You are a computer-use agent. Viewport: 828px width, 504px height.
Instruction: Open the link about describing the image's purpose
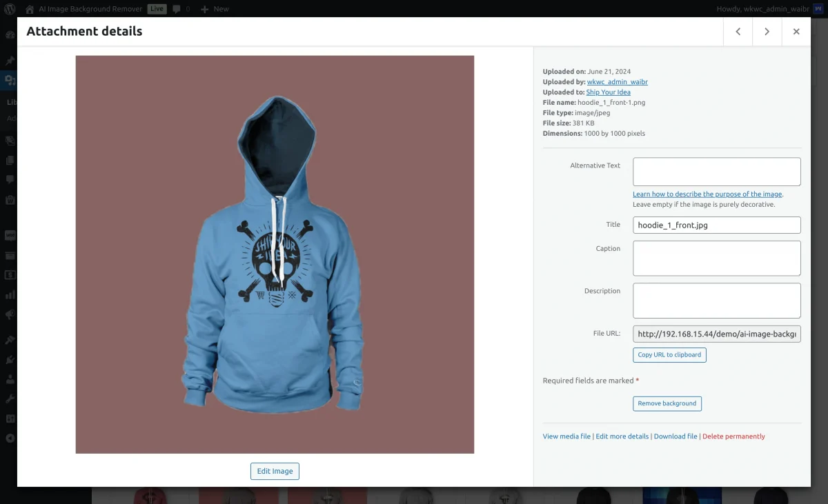[x=707, y=194]
